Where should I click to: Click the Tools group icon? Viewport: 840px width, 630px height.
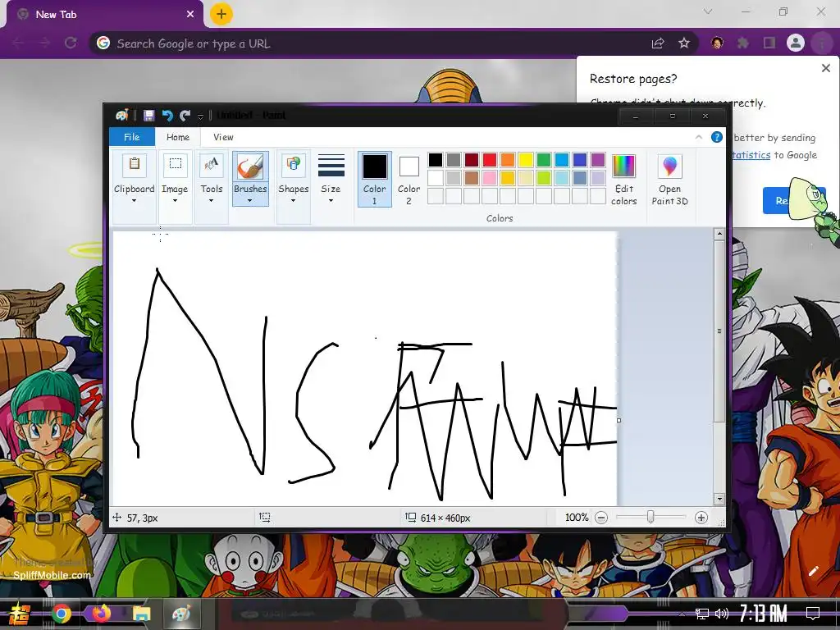point(212,165)
